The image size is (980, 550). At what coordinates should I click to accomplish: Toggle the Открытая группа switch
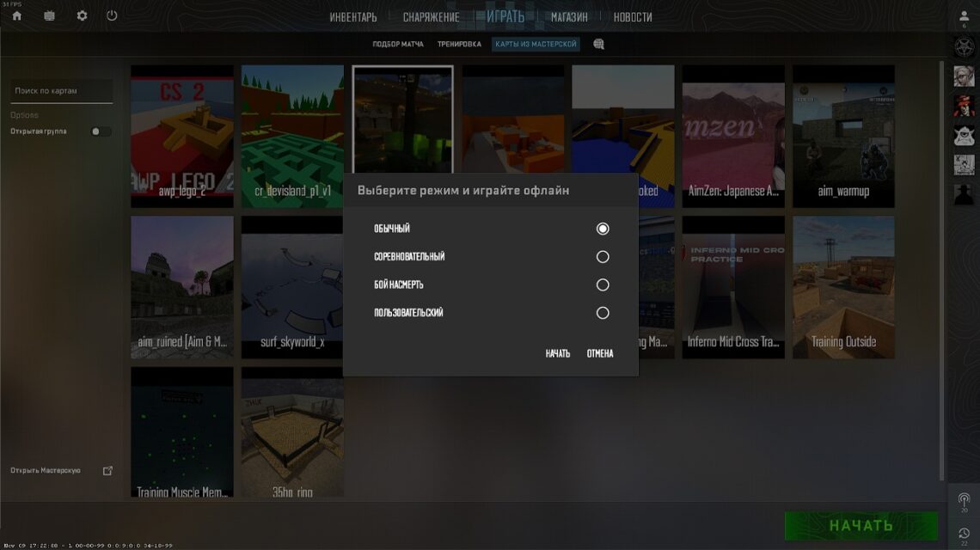pyautogui.click(x=101, y=131)
